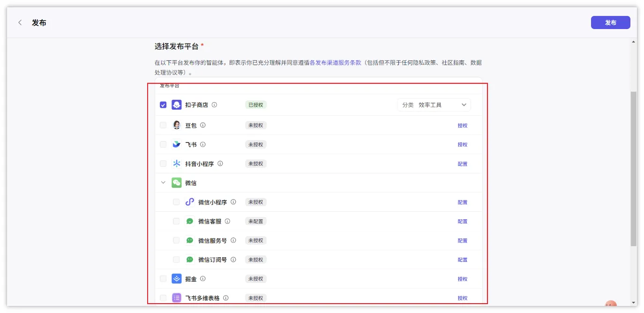Tick the 飞书 checkbox

point(163,144)
